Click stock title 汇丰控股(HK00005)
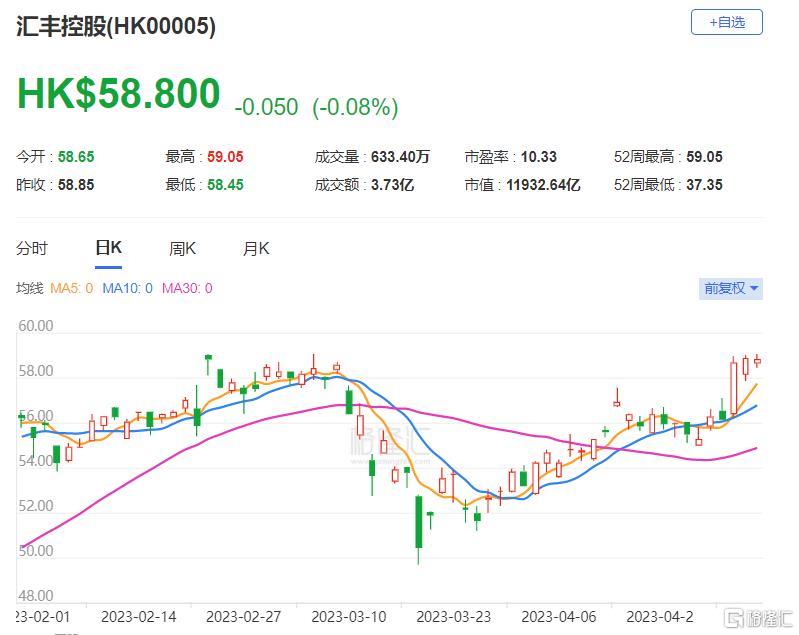The image size is (799, 635). pyautogui.click(x=116, y=26)
